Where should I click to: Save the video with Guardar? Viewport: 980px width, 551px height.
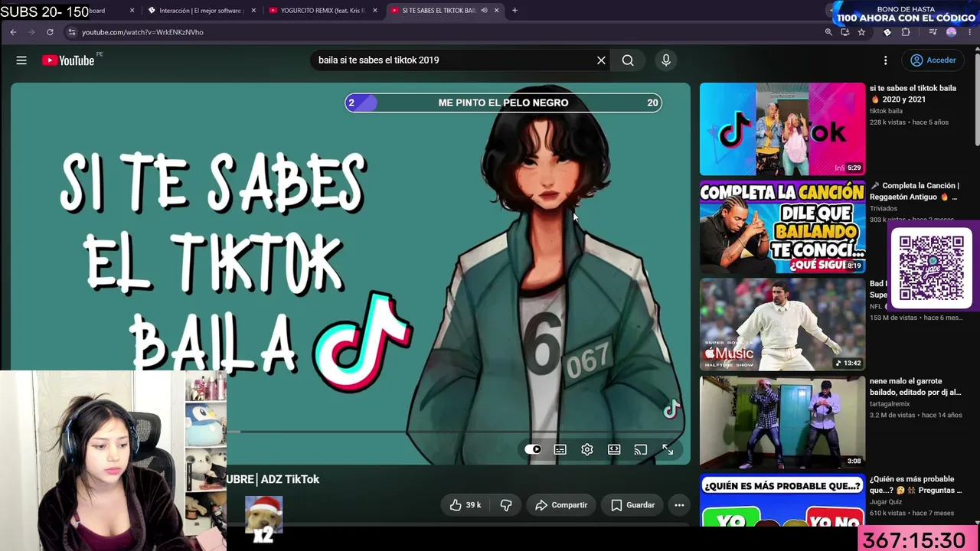[633, 505]
